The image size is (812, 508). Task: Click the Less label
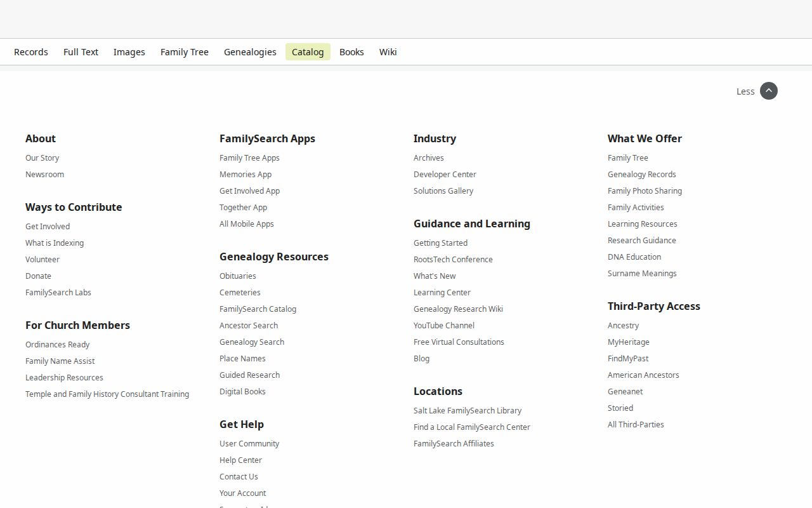(x=745, y=91)
